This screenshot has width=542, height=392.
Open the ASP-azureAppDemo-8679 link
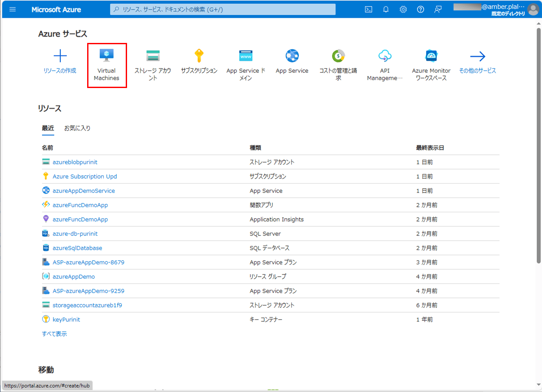point(88,262)
